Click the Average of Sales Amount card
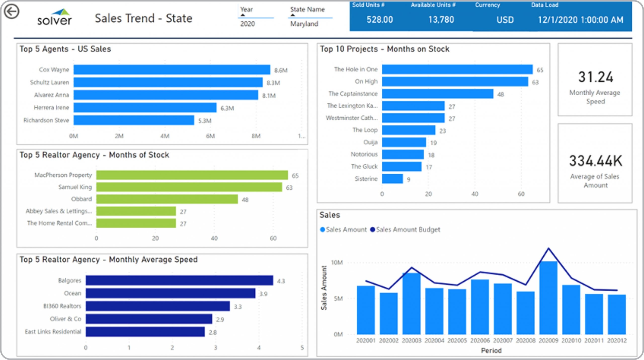The image size is (644, 360). coord(595,164)
